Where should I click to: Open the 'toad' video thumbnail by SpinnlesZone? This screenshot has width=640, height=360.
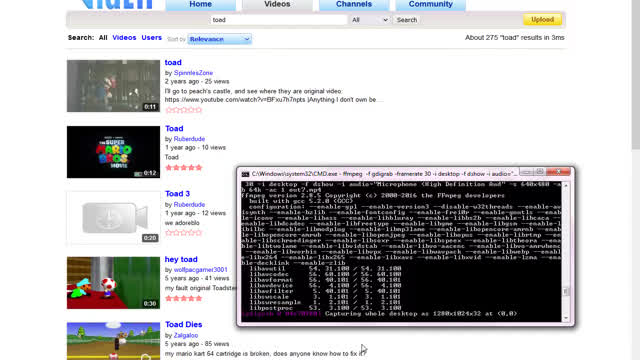pyautogui.click(x=113, y=86)
